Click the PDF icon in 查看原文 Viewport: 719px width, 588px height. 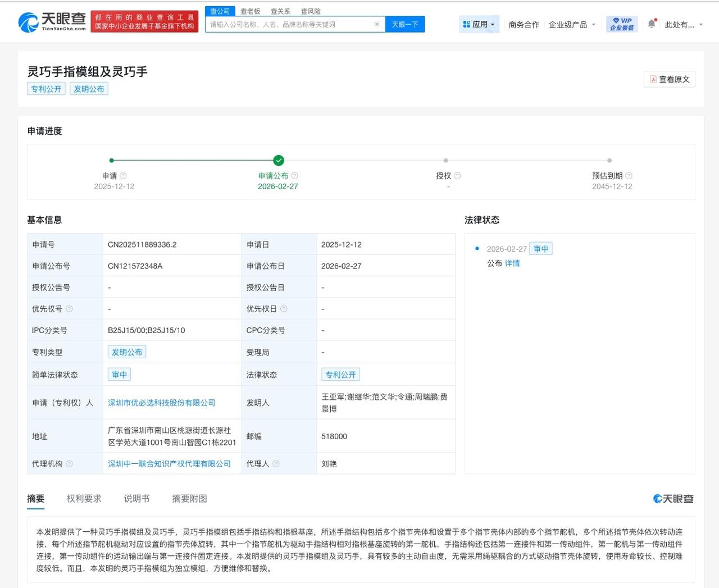pos(653,79)
